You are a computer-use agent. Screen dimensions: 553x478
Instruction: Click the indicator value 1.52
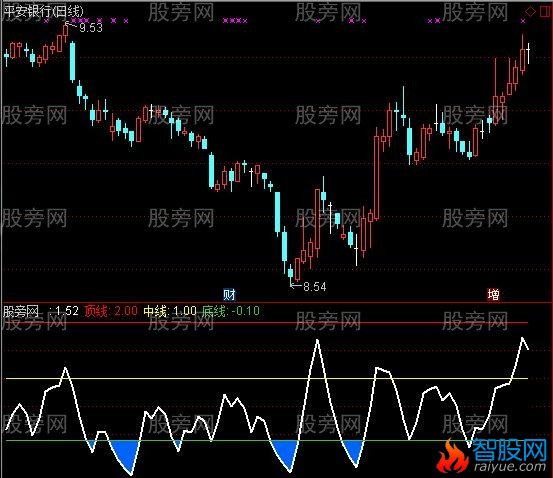pos(67,311)
